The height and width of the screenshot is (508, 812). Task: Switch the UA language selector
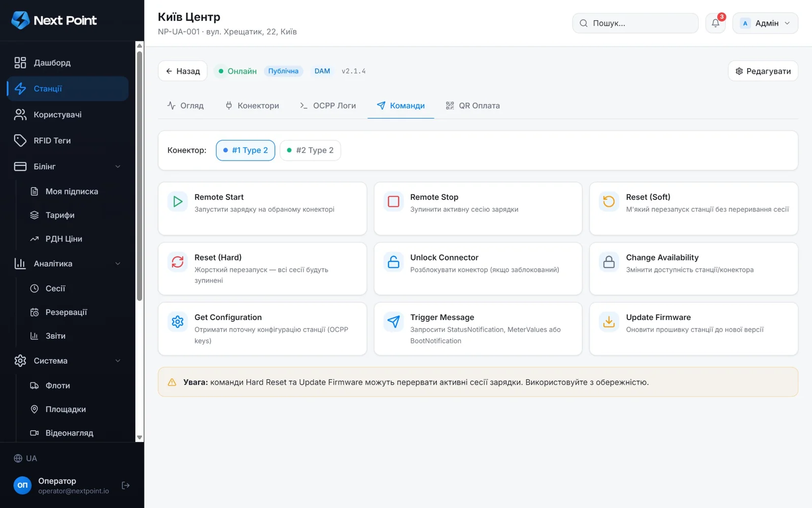coord(25,458)
